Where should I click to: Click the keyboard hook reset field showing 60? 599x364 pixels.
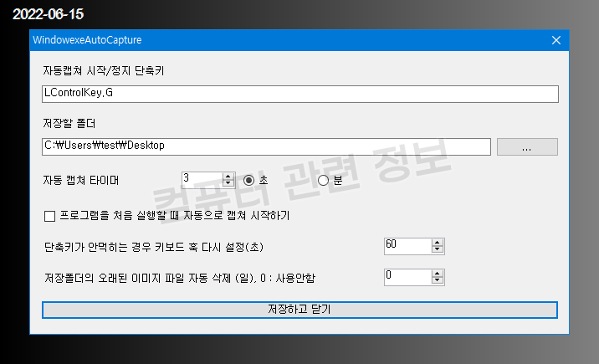[407, 246]
